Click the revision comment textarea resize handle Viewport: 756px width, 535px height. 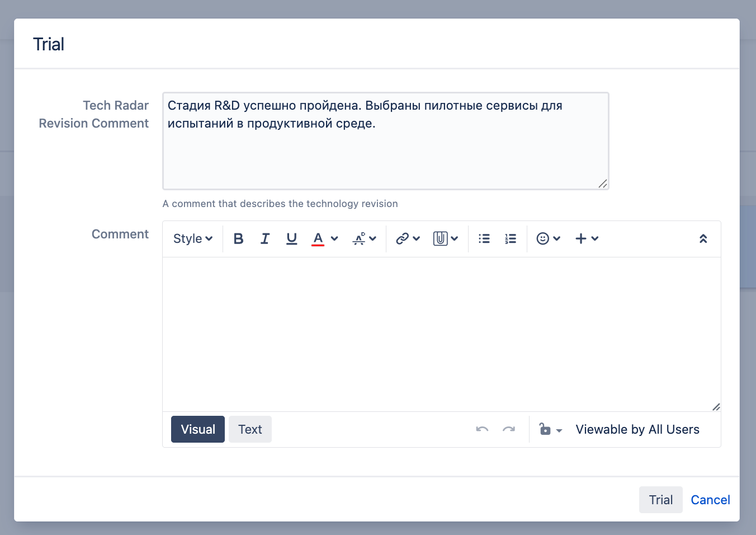[x=603, y=184]
